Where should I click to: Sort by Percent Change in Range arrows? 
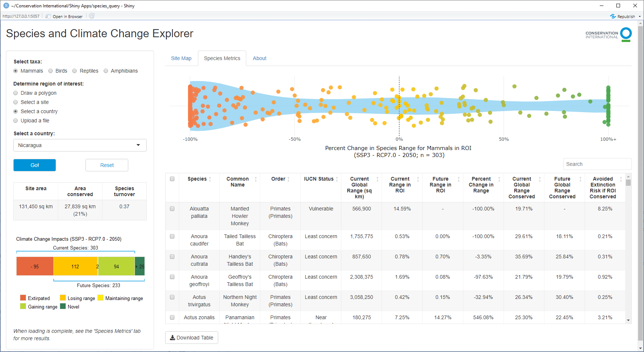point(499,179)
